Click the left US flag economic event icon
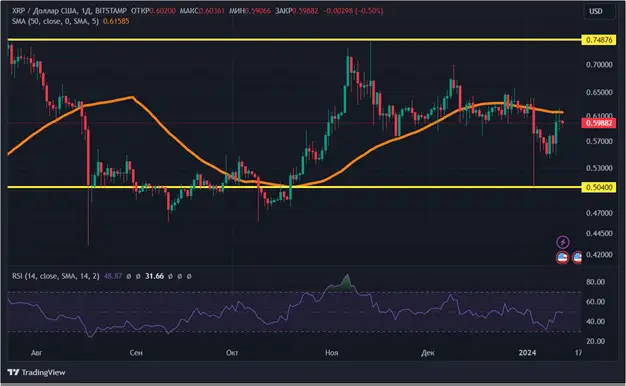626x386 pixels. (x=562, y=257)
